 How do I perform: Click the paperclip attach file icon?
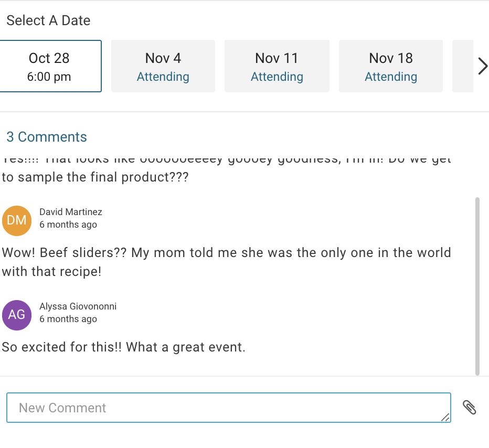[x=470, y=408]
